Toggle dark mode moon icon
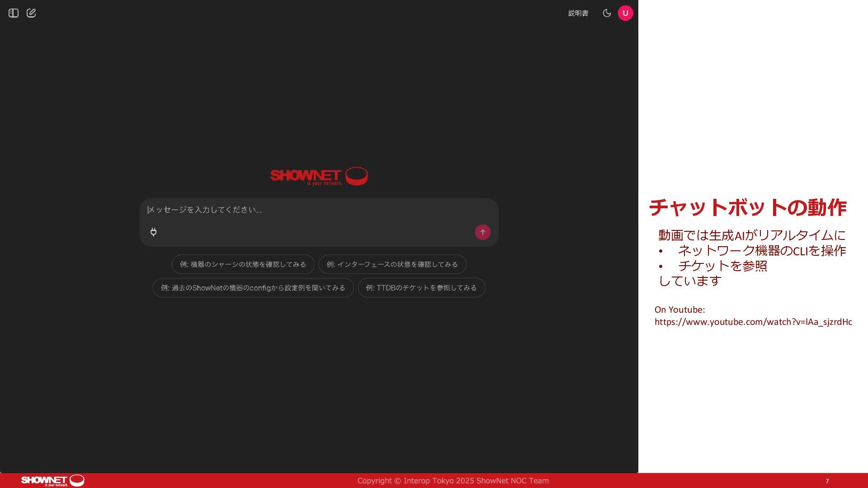The width and height of the screenshot is (868, 488). 607,13
